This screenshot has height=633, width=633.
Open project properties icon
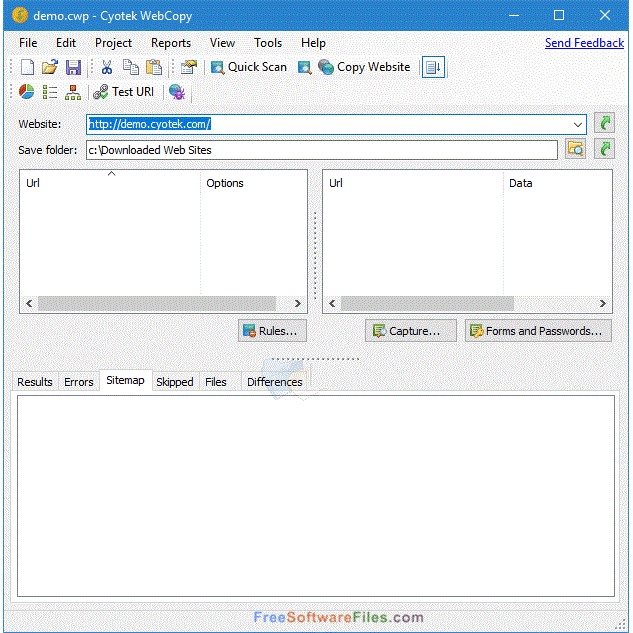pyautogui.click(x=189, y=67)
